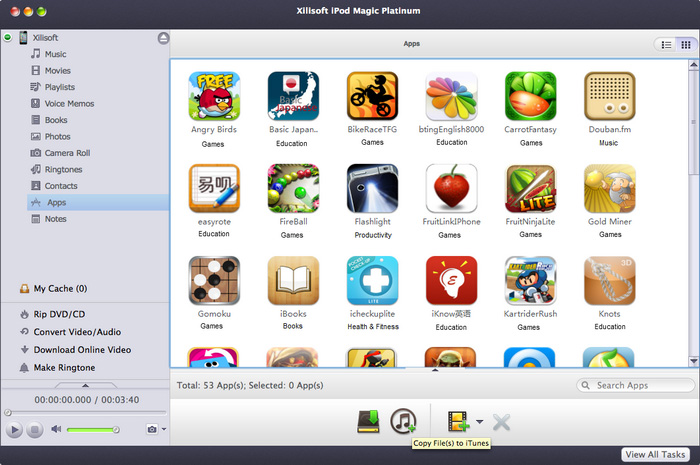Eject the Xilisoft device
The height and width of the screenshot is (465, 700).
point(162,38)
